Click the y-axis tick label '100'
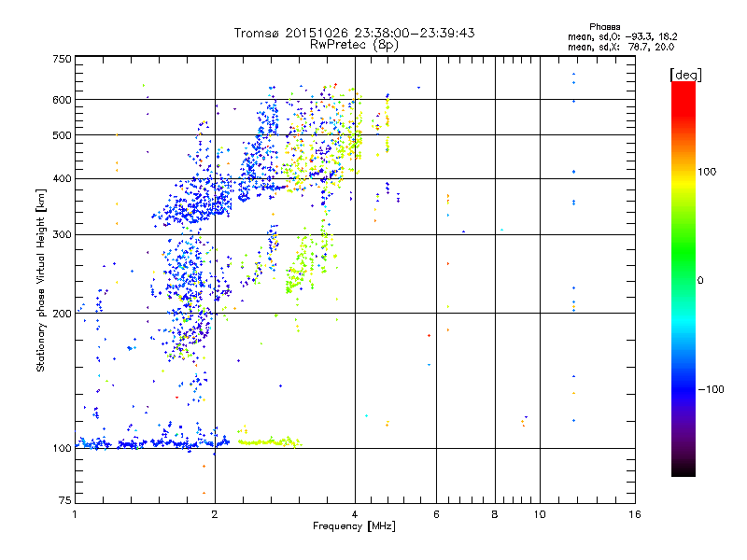This screenshot has height=560, width=747. 62,448
